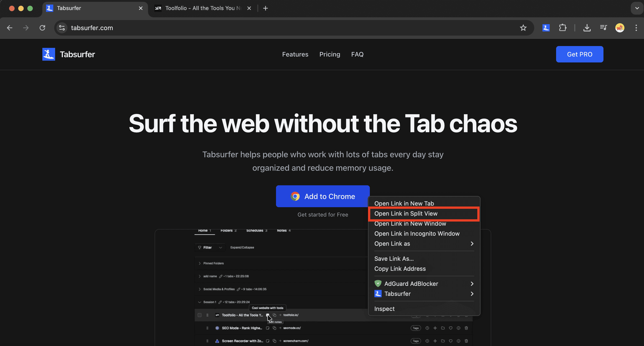Click the Add to Chrome button
Image resolution: width=644 pixels, height=346 pixels.
coord(322,196)
